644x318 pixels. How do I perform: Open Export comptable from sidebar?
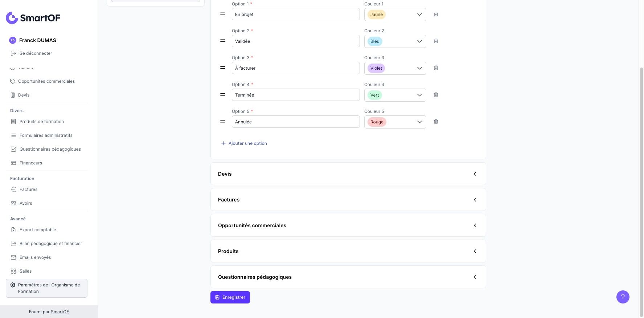coord(38,230)
